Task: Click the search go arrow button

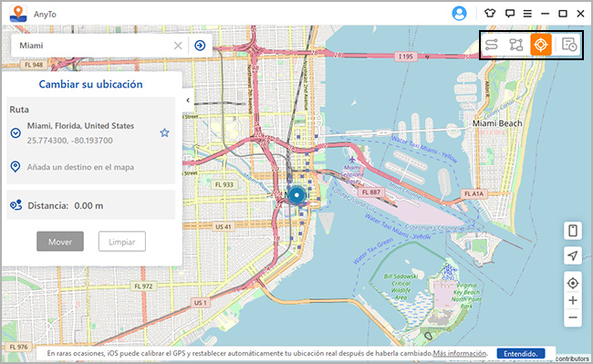Action: [200, 46]
